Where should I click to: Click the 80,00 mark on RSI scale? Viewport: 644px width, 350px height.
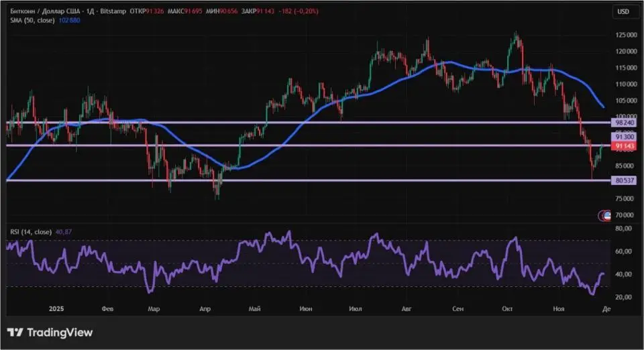(x=623, y=229)
